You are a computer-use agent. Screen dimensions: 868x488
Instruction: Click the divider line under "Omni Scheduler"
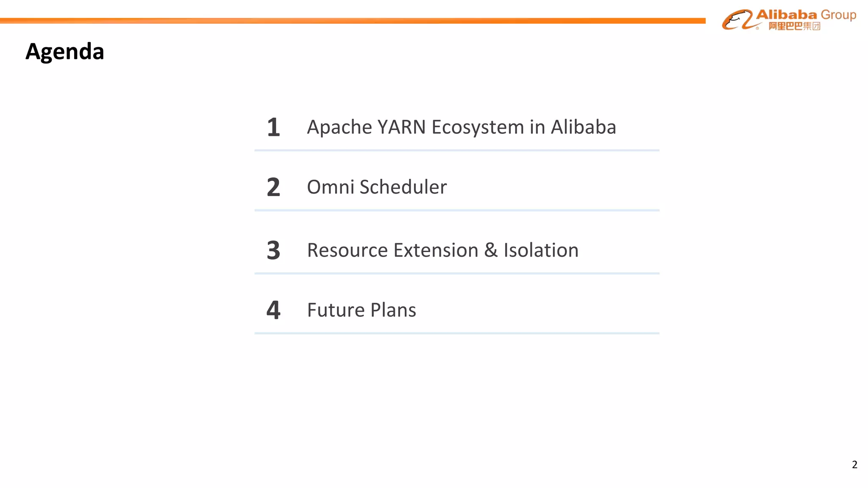click(457, 210)
